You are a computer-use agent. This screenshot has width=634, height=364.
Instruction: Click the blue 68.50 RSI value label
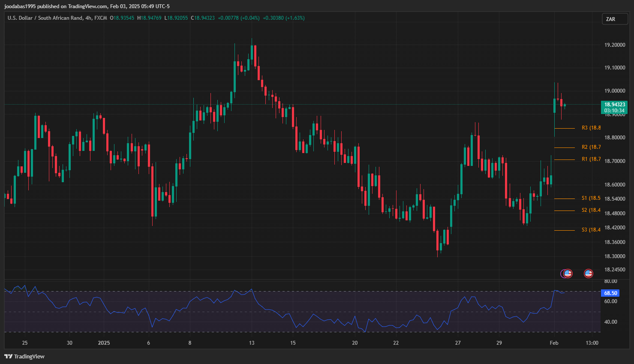pyautogui.click(x=610, y=293)
